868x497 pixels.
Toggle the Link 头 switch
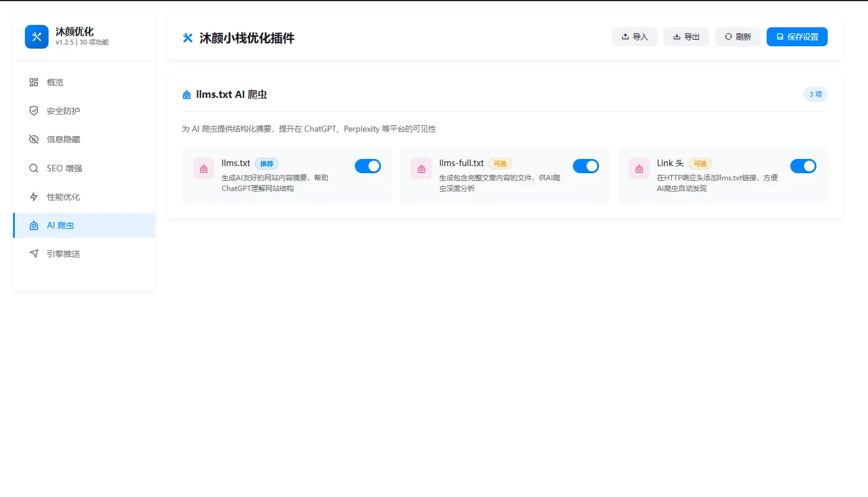(803, 166)
